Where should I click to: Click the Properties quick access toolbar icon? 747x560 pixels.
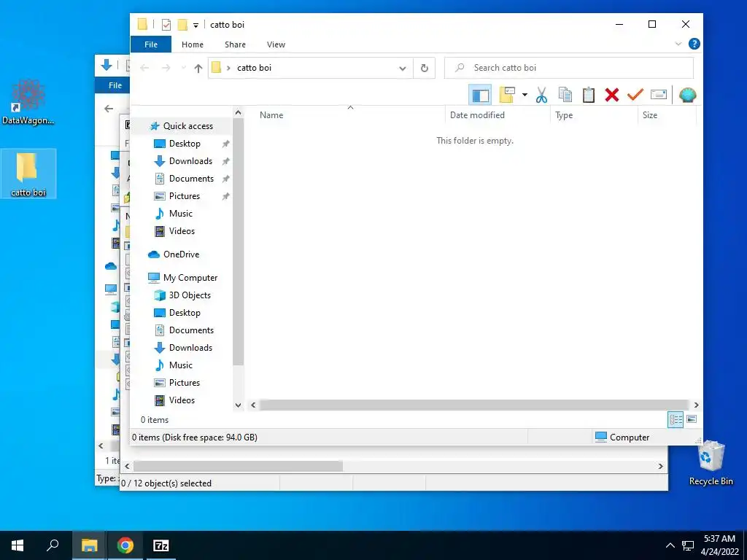pyautogui.click(x=166, y=25)
